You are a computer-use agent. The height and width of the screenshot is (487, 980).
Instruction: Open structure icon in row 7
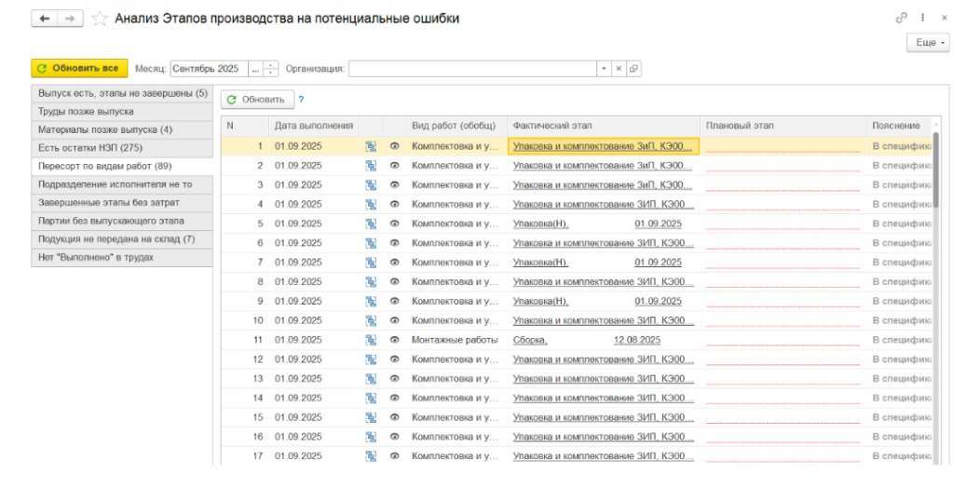[x=372, y=263]
